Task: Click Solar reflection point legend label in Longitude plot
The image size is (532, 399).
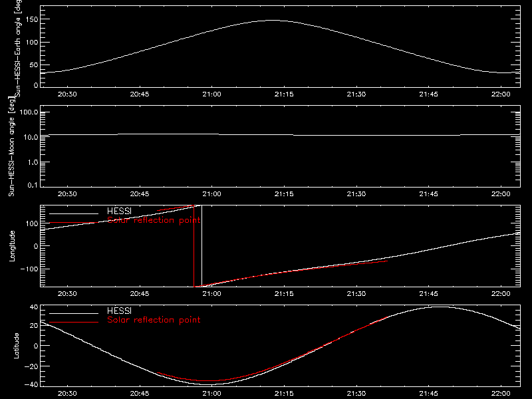Action: point(154,220)
